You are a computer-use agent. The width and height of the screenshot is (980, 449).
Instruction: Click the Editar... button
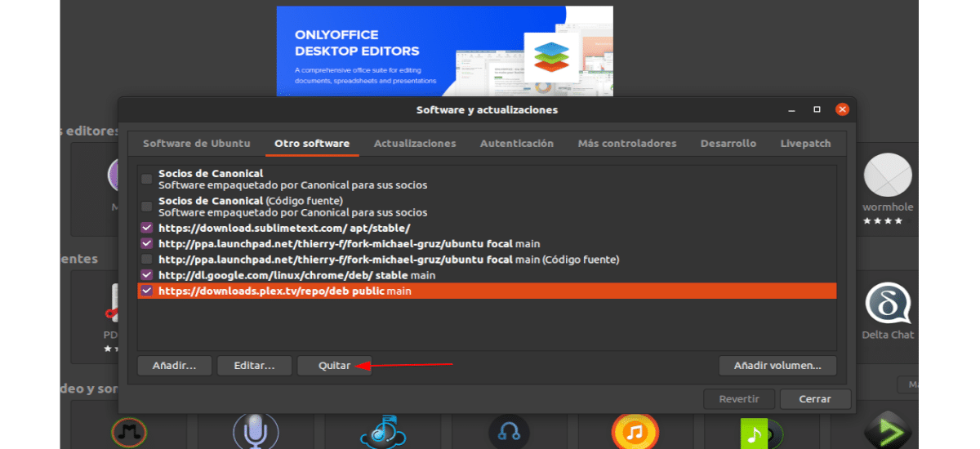pos(253,366)
